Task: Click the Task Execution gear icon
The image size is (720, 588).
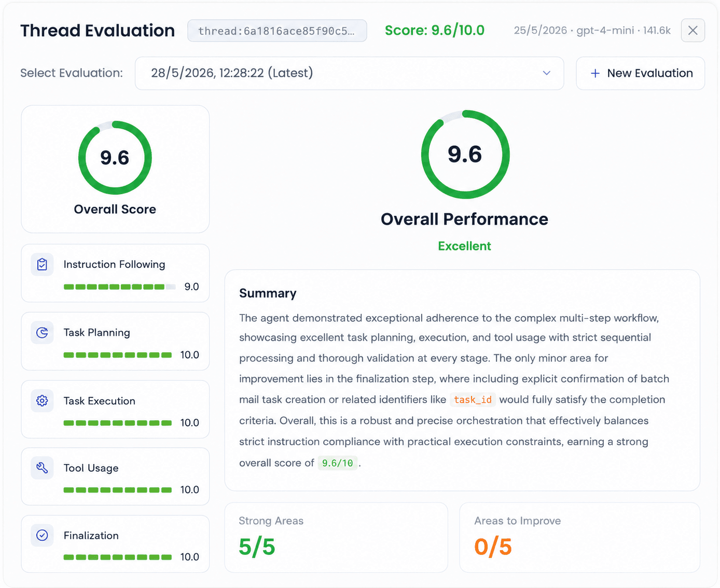Action: click(42, 401)
